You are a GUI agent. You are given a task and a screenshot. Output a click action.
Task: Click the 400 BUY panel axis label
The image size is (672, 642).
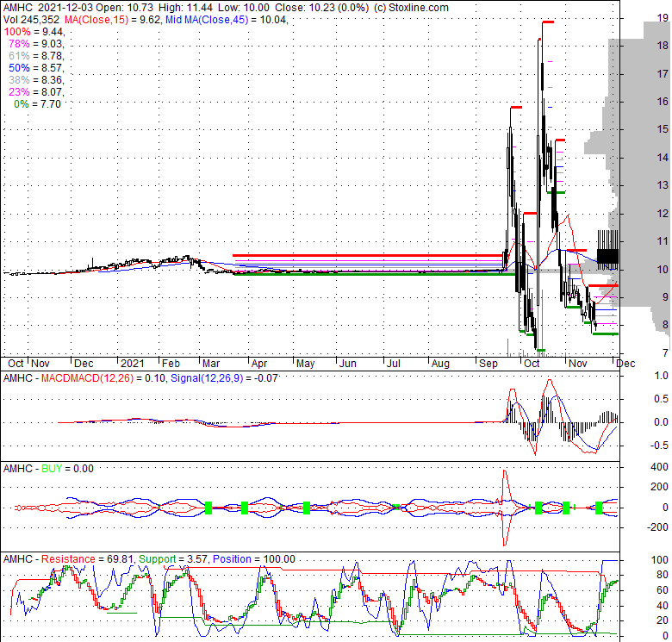(x=660, y=467)
